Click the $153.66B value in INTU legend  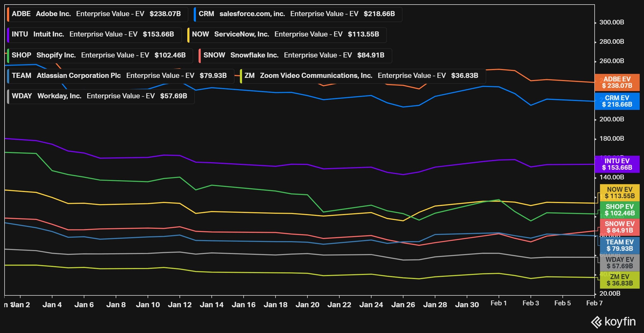pos(159,34)
